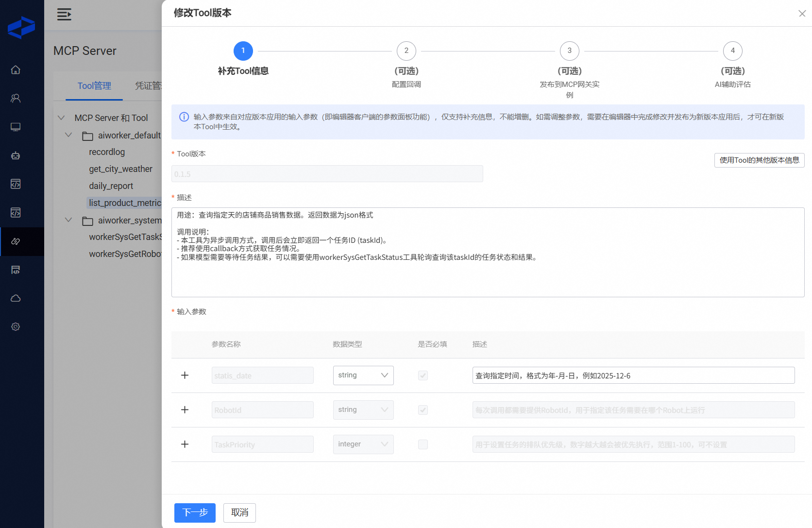Open the monitor device icon in sidebar
This screenshot has width=812, height=528.
pyautogui.click(x=16, y=127)
